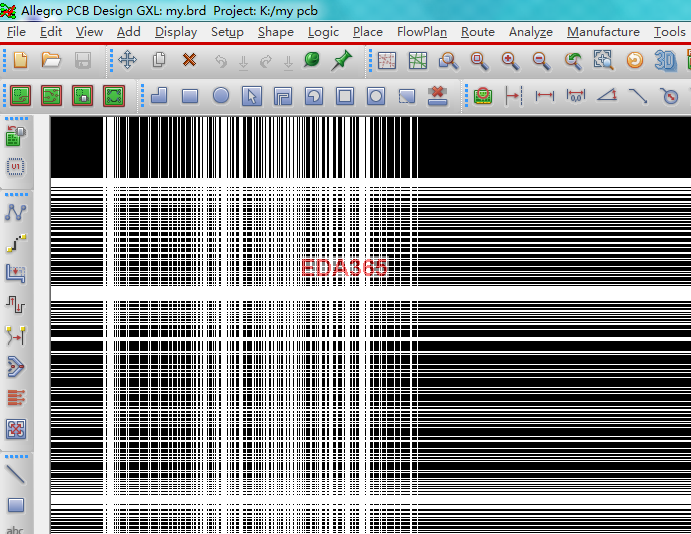The image size is (691, 534).
Task: Click the Delete red X icon
Action: point(189,59)
